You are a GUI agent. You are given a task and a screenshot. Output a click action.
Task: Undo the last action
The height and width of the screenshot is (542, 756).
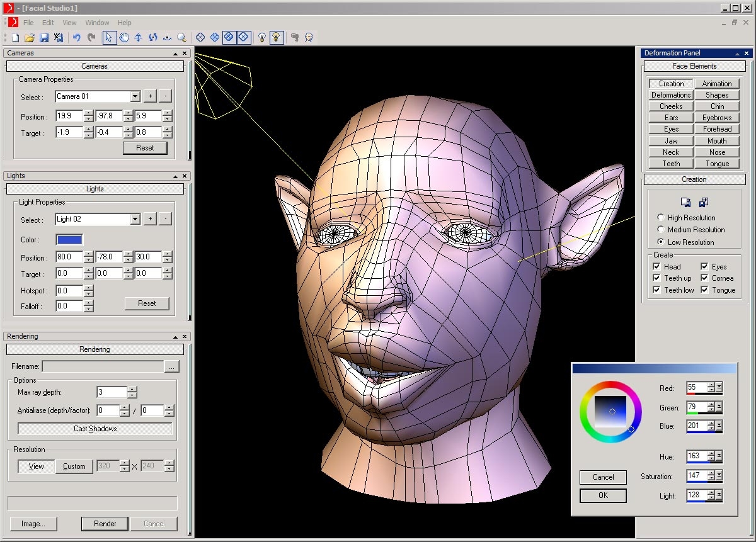[x=77, y=38]
